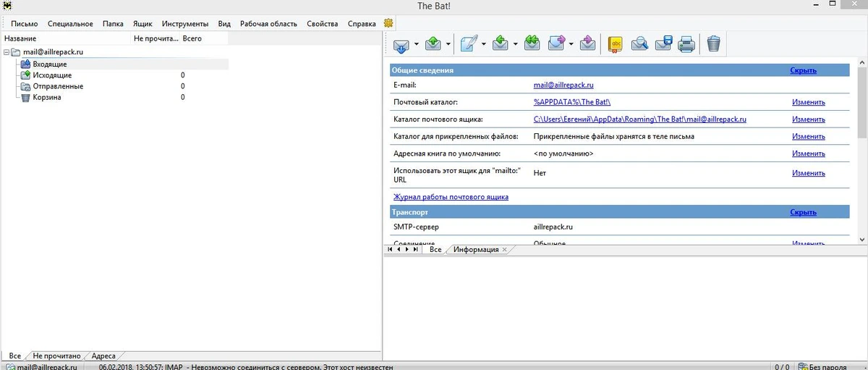Switch to the Адреса tab
Image resolution: width=868 pixels, height=370 pixels.
tap(103, 356)
